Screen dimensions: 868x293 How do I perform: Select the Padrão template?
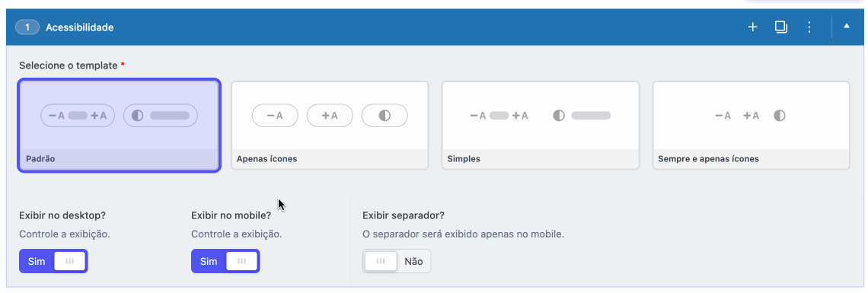coord(120,126)
